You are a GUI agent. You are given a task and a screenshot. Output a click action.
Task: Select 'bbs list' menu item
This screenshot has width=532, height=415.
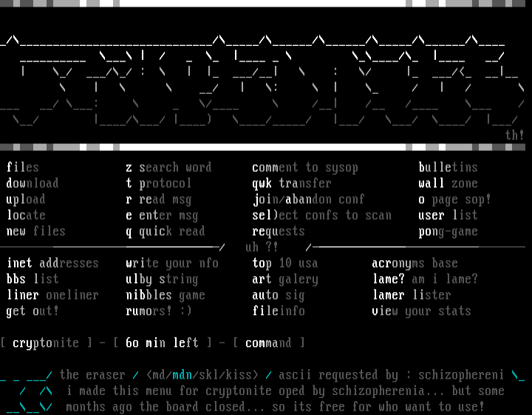(x=33, y=280)
